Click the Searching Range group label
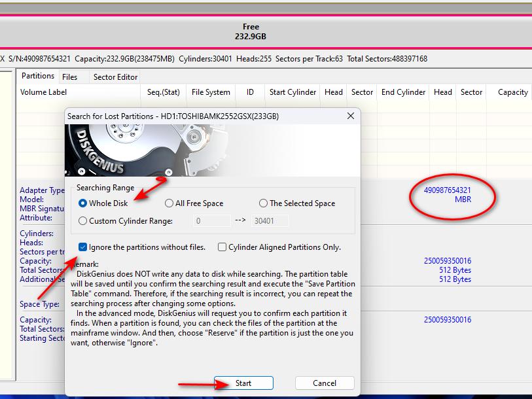The width and height of the screenshot is (532, 399). click(x=105, y=188)
